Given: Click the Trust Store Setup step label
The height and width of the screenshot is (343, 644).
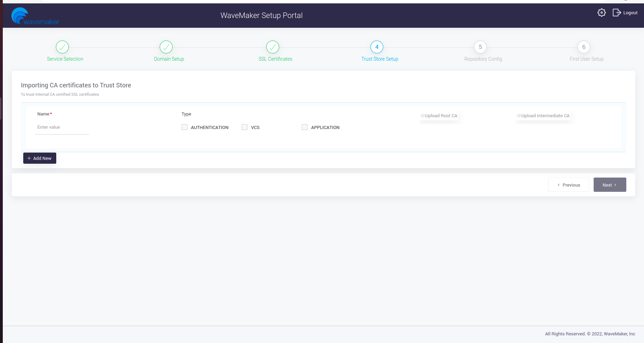Looking at the screenshot, I should (379, 59).
